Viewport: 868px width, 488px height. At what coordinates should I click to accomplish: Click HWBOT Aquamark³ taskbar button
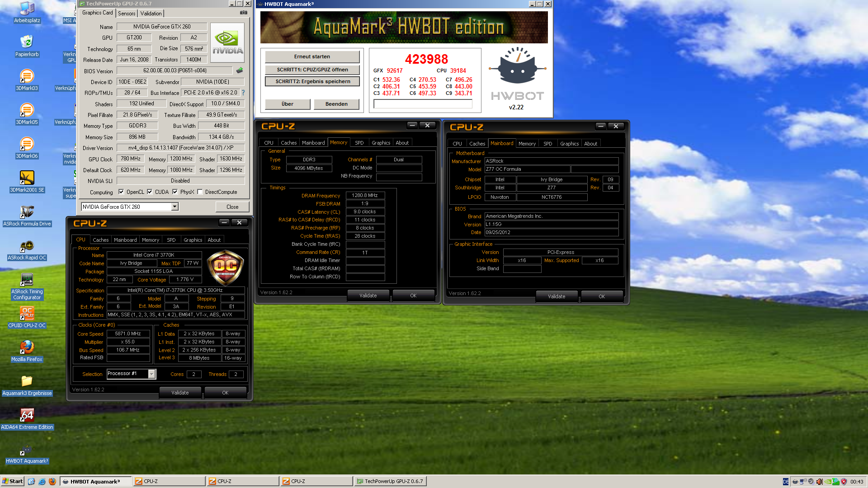coord(96,481)
